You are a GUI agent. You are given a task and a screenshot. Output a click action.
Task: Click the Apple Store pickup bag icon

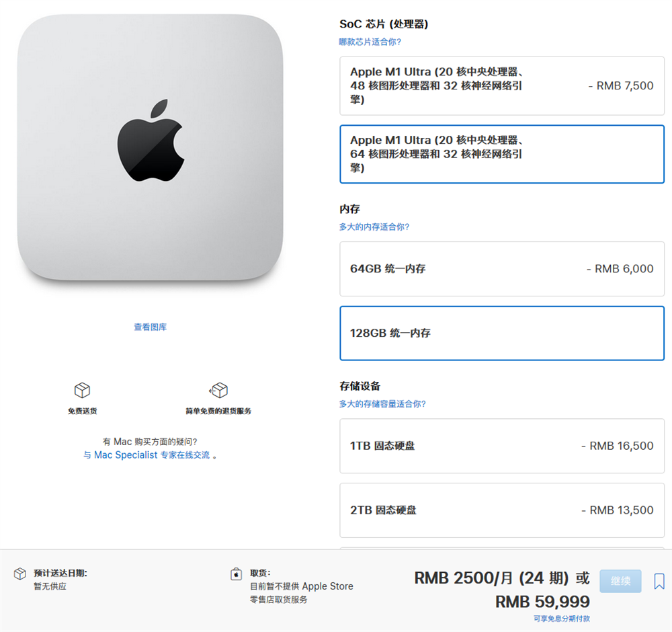coord(236,574)
